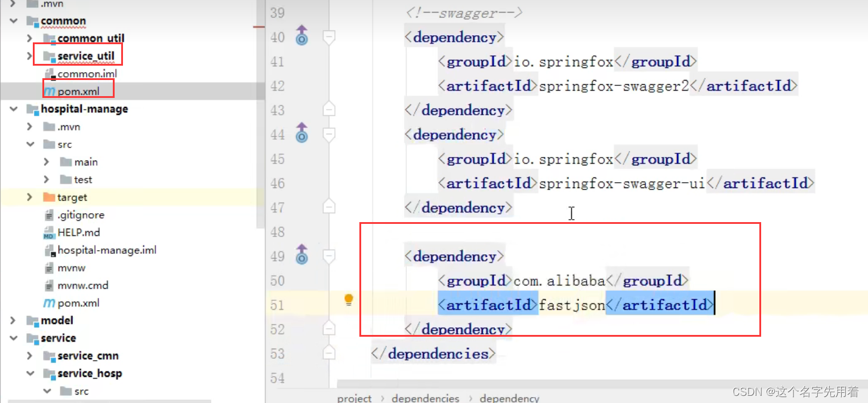
Task: Click the Maven icon of common pom.xml
Action: (49, 92)
